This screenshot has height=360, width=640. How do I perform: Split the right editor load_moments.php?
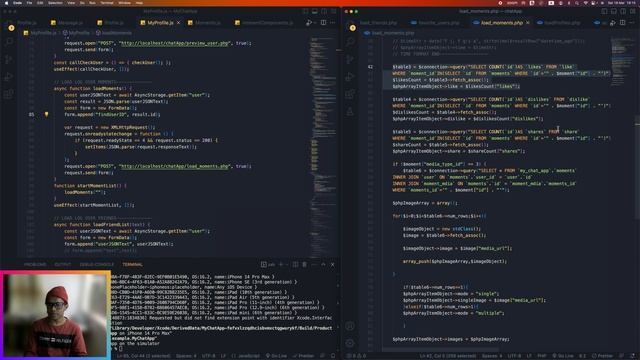(x=622, y=23)
